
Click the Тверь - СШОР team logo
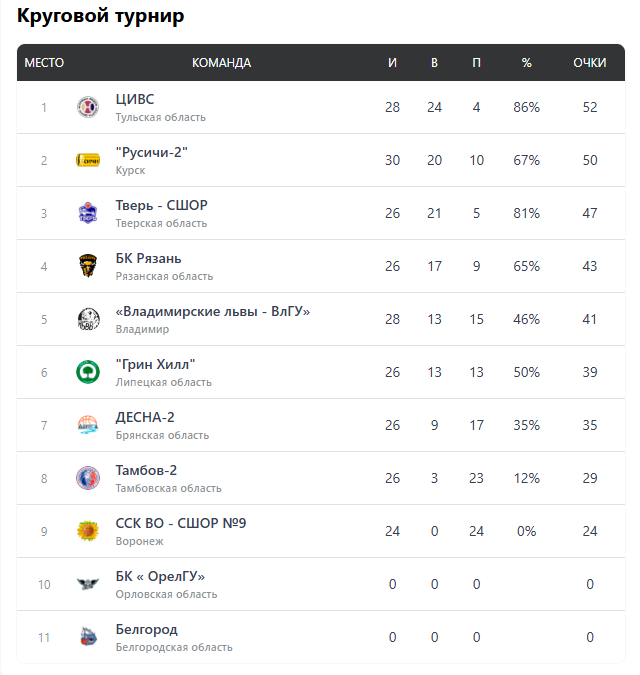(88, 213)
